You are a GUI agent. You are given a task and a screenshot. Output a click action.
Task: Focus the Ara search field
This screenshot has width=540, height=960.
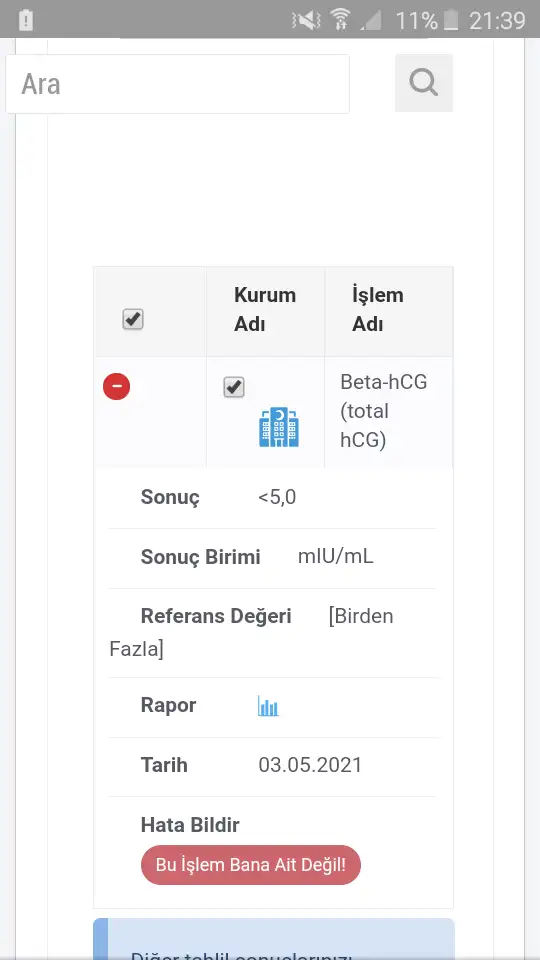click(x=178, y=84)
